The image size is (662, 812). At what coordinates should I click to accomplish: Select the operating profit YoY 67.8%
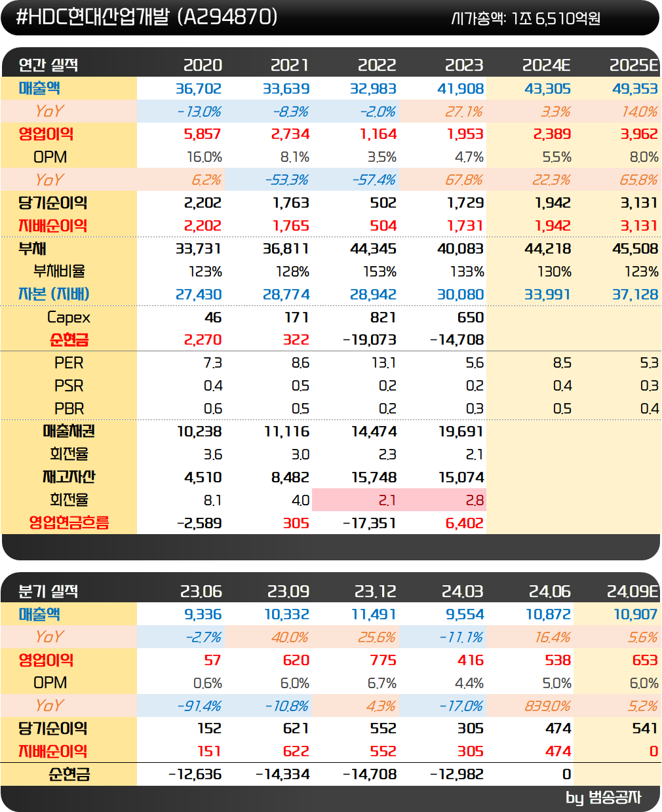pos(464,180)
